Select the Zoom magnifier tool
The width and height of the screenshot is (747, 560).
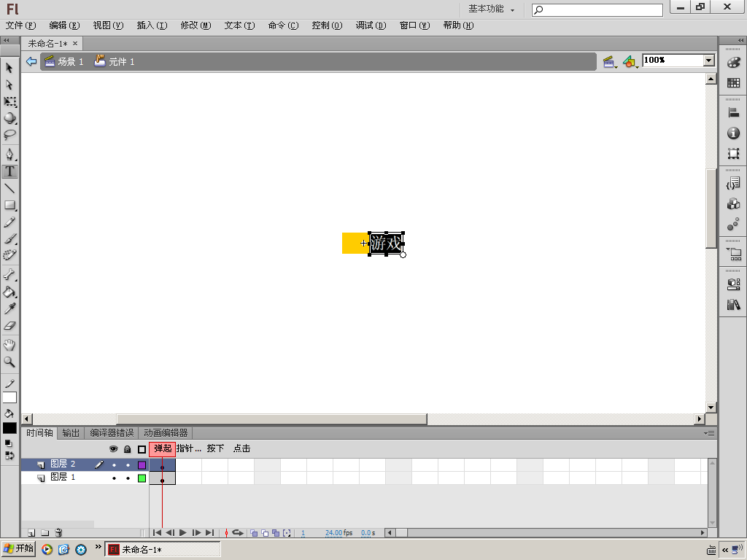pos(9,362)
